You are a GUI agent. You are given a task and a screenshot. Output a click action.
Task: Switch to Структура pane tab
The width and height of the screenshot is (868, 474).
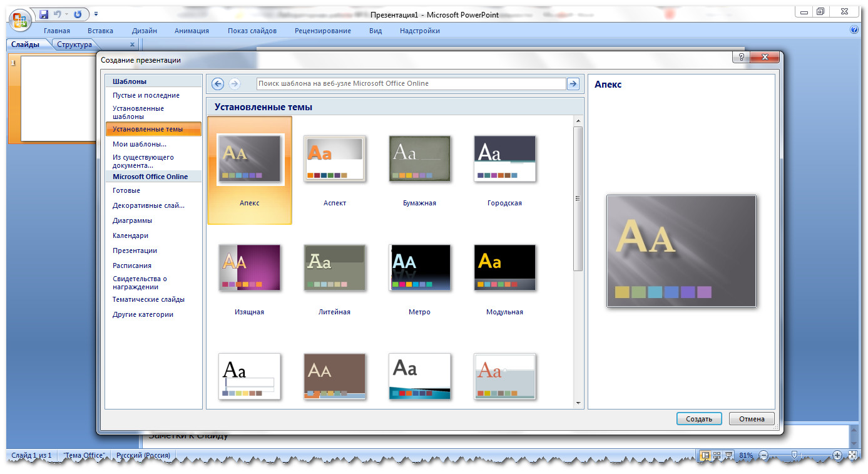tap(74, 44)
